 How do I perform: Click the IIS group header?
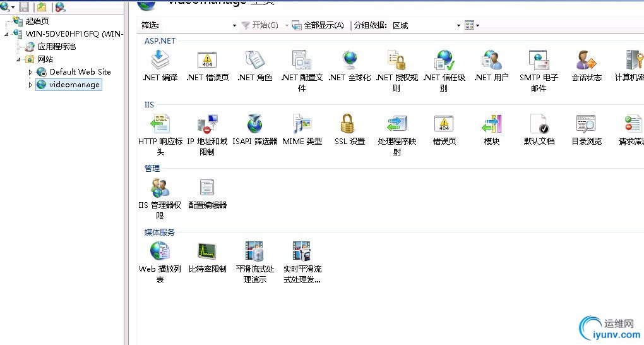pyautogui.click(x=149, y=105)
